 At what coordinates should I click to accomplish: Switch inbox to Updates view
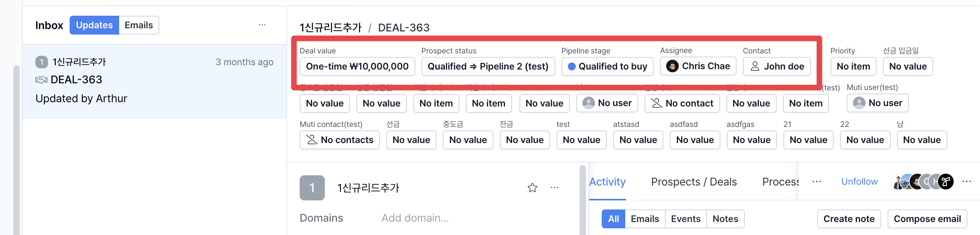click(x=94, y=25)
